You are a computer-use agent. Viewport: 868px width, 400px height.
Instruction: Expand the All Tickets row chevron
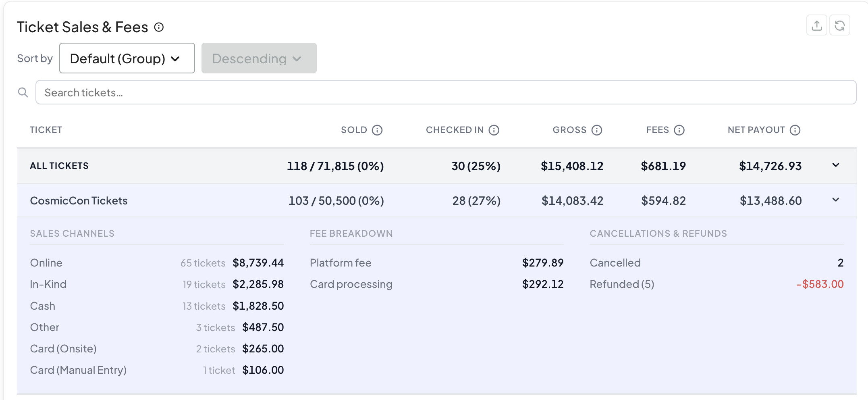836,165
